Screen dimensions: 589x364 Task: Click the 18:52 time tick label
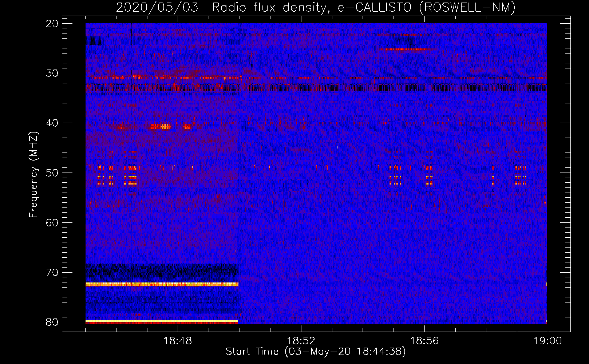(301, 341)
